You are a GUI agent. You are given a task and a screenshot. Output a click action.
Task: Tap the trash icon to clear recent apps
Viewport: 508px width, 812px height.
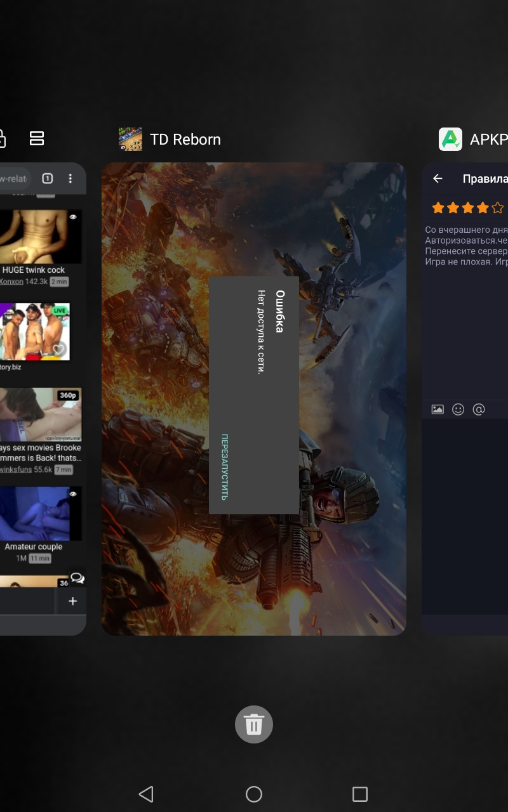(x=254, y=724)
